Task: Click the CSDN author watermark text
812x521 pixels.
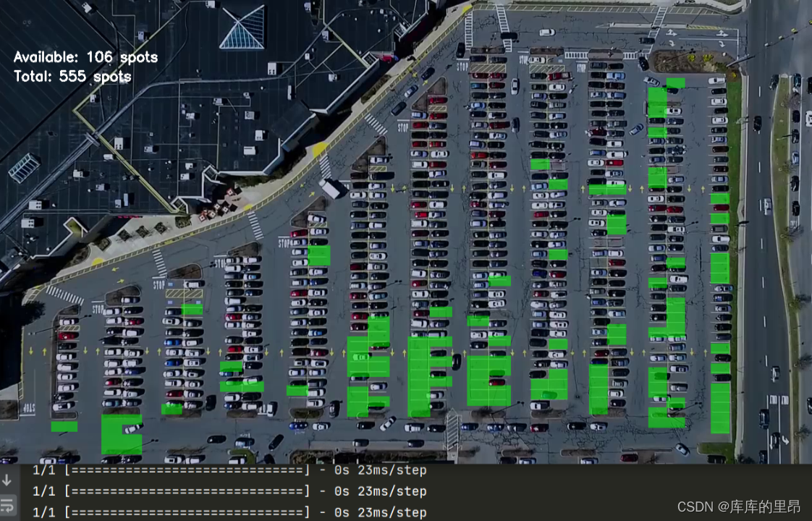Action: click(738, 507)
